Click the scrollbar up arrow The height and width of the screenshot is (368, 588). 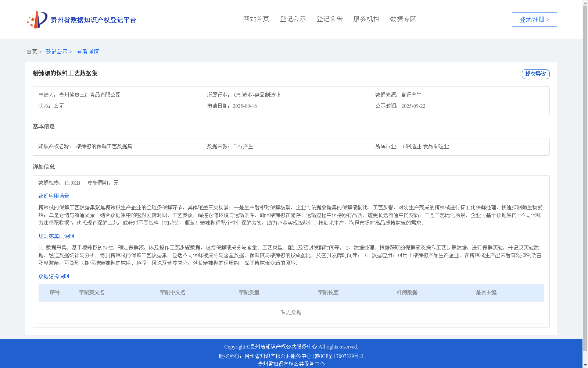tap(585, 3)
